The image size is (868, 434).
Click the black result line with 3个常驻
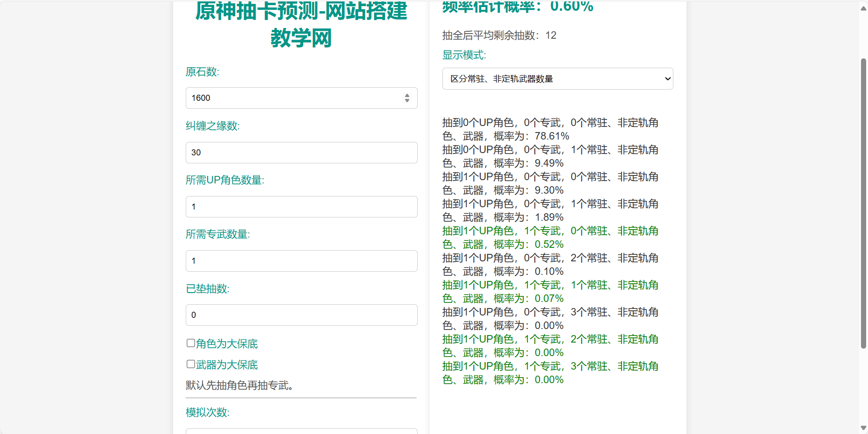point(551,319)
